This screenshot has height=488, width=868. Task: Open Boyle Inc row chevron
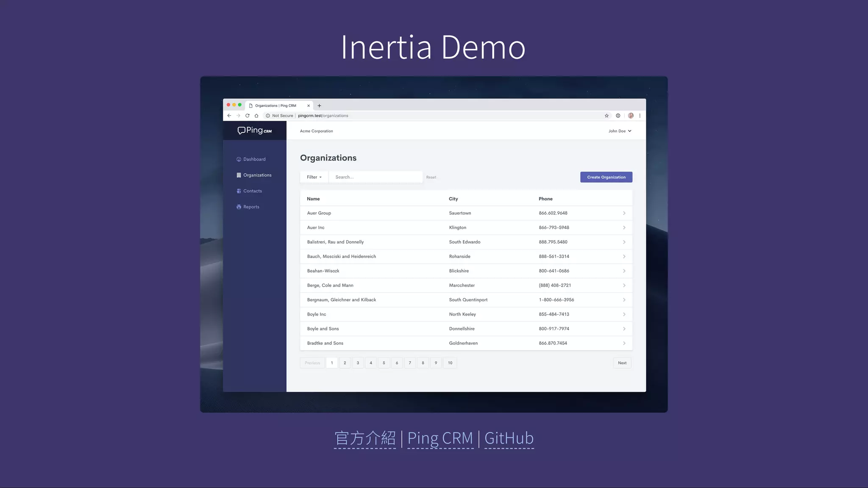tap(624, 314)
